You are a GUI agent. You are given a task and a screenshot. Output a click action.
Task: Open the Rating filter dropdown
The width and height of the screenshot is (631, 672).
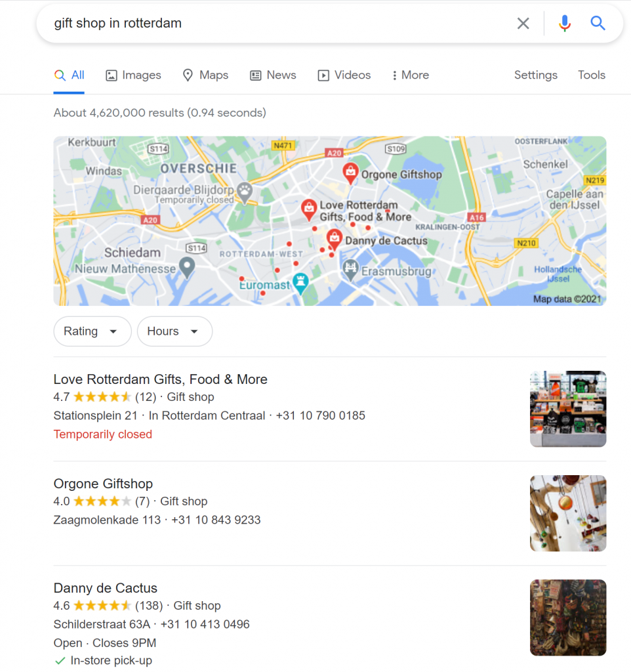[92, 331]
